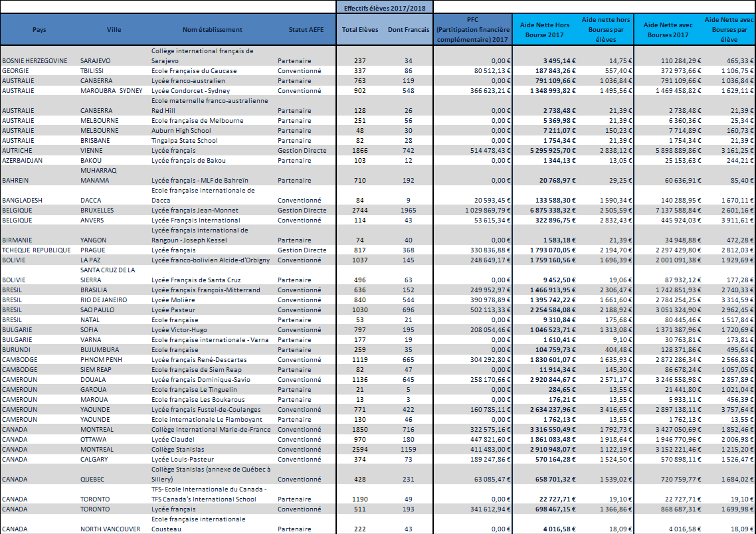
Task: Select the "Ecole Française du Caucase" cell
Action: 194,70
